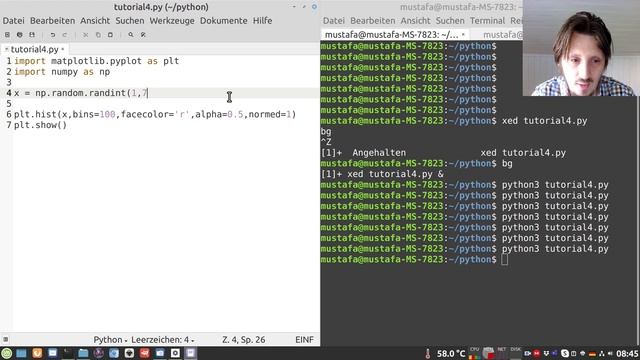This screenshot has height=360, width=640.
Task: Open the Linux Mint start menu
Action: tap(7, 353)
